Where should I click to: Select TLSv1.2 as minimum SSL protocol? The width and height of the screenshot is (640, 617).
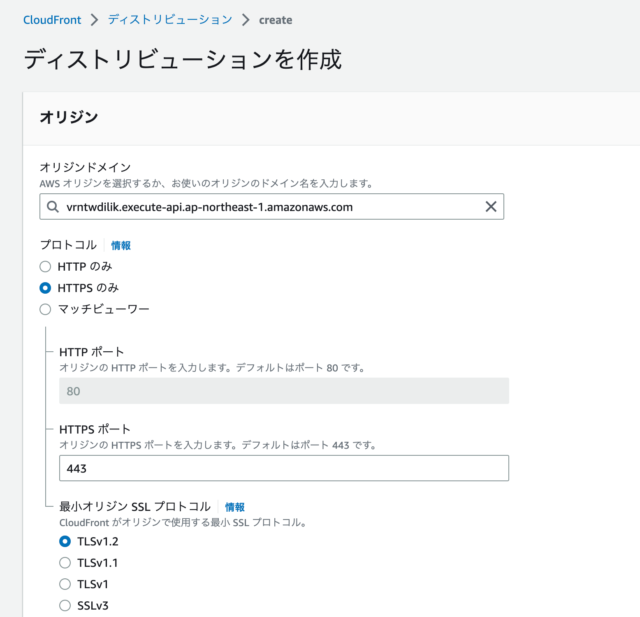click(65, 542)
